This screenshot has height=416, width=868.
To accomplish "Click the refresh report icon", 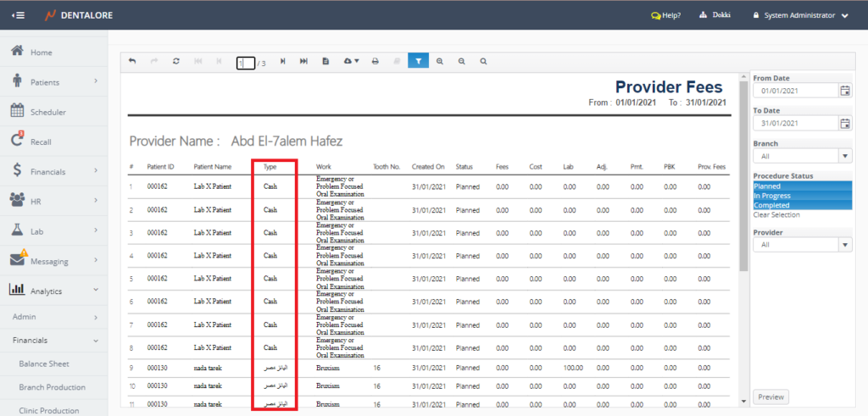I will 175,61.
